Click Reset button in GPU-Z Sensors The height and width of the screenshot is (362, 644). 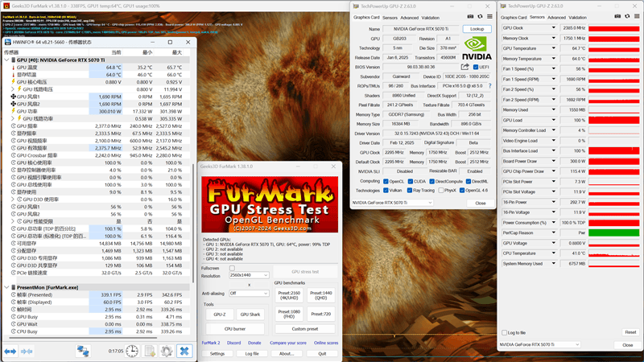(x=630, y=332)
